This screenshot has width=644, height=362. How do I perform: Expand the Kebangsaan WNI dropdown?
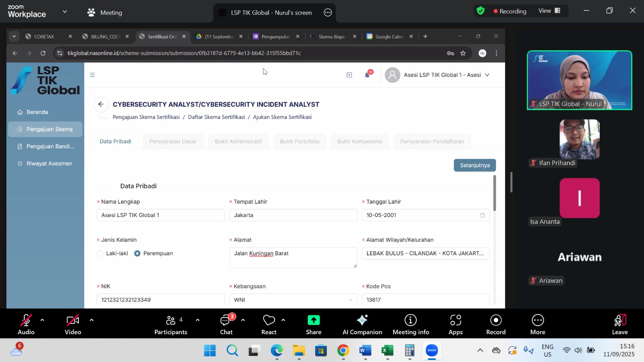[x=293, y=300]
